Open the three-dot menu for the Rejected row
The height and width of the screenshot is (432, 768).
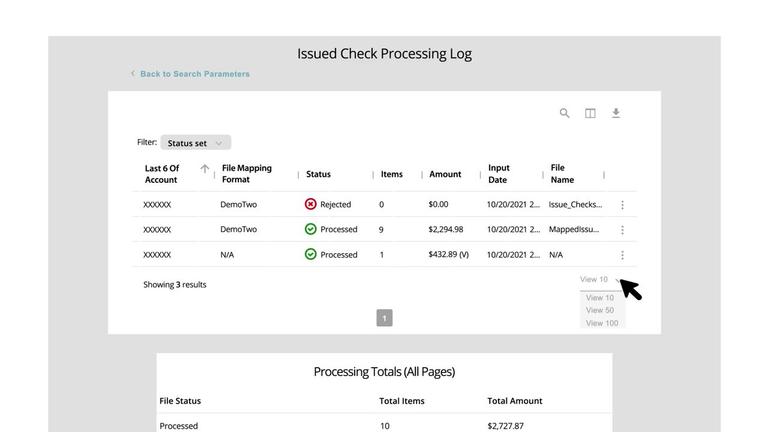[622, 205]
